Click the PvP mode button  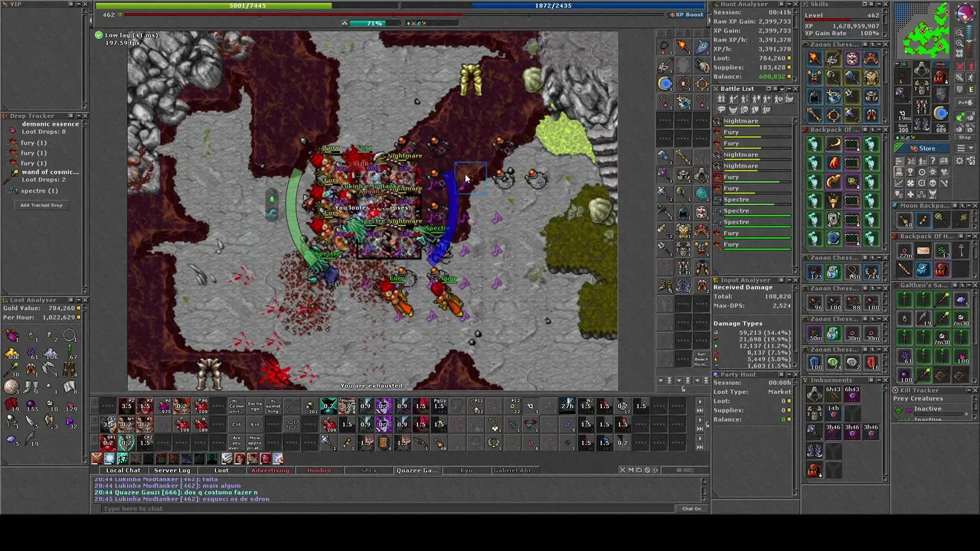tap(963, 103)
